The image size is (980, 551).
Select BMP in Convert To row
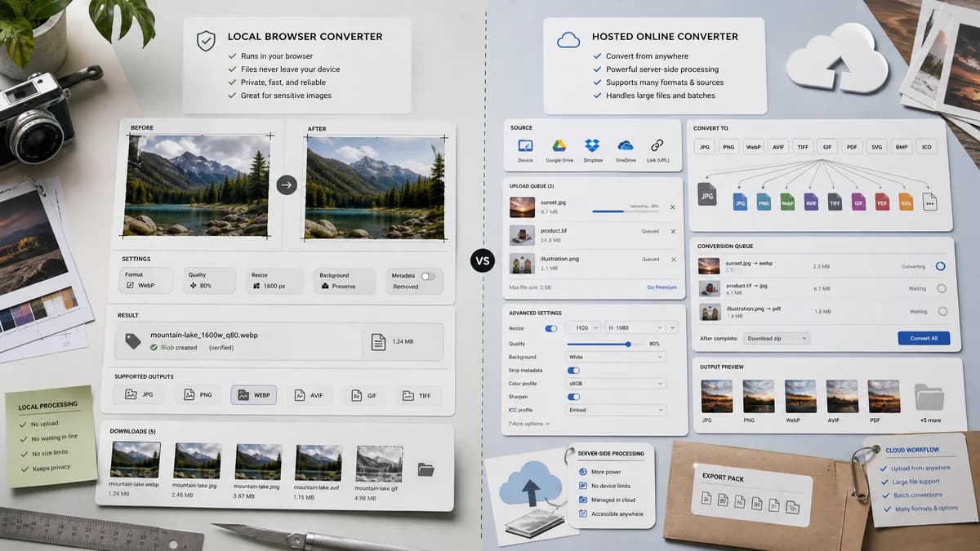pos(901,148)
